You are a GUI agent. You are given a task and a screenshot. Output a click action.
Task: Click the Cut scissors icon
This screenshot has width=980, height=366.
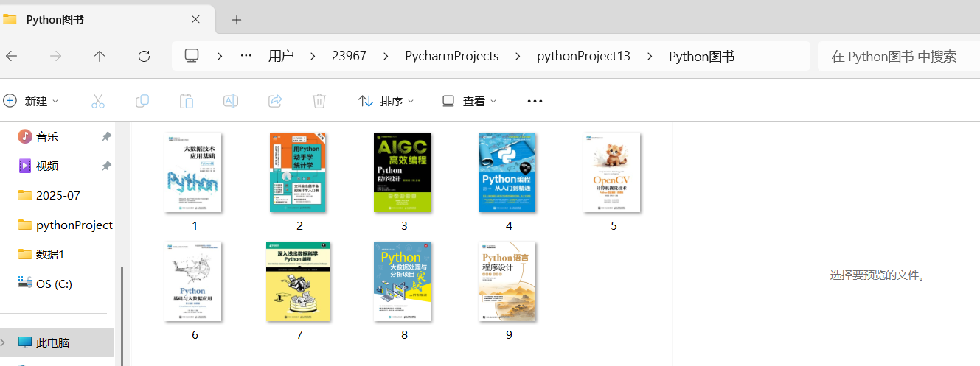point(98,101)
